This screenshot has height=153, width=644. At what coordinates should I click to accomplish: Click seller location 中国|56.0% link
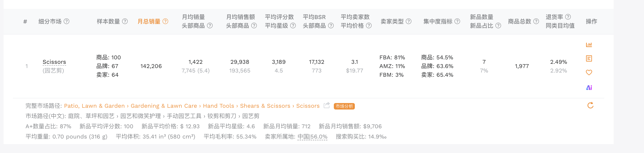pyautogui.click(x=312, y=137)
